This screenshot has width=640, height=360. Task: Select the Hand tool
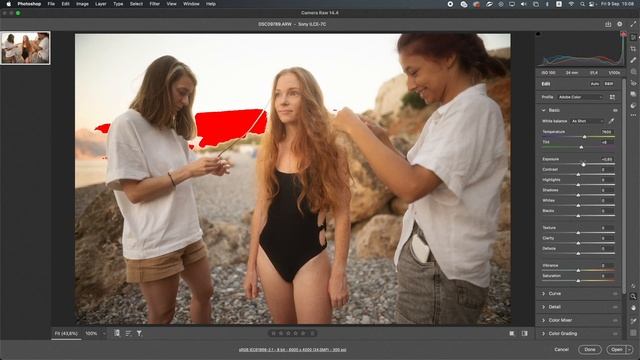(633, 308)
